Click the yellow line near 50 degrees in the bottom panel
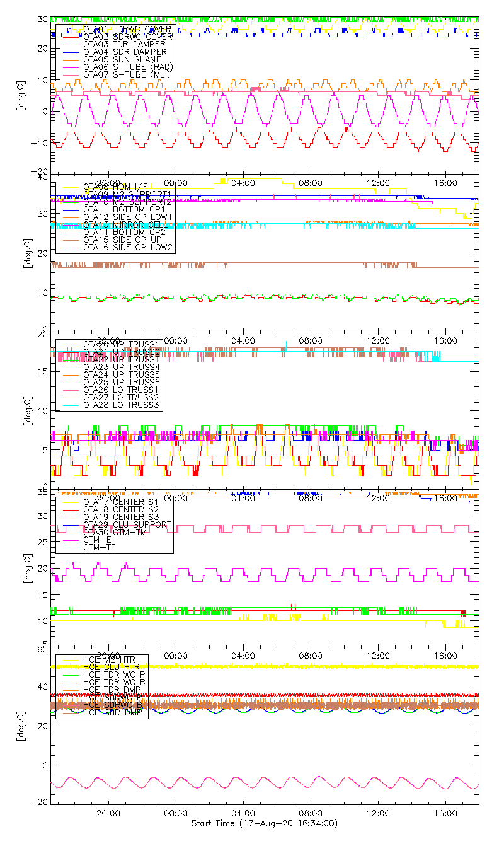504x851 pixels. (283, 666)
